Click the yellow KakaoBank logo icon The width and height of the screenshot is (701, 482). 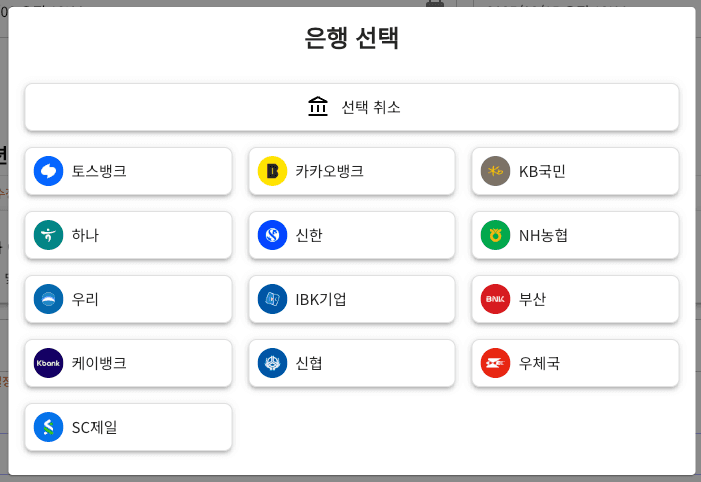click(x=272, y=171)
